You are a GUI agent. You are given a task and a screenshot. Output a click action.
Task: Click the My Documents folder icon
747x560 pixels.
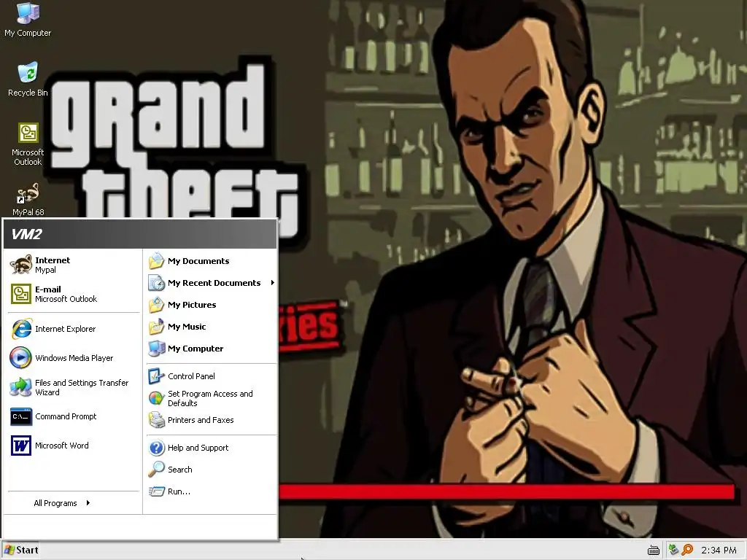[156, 261]
